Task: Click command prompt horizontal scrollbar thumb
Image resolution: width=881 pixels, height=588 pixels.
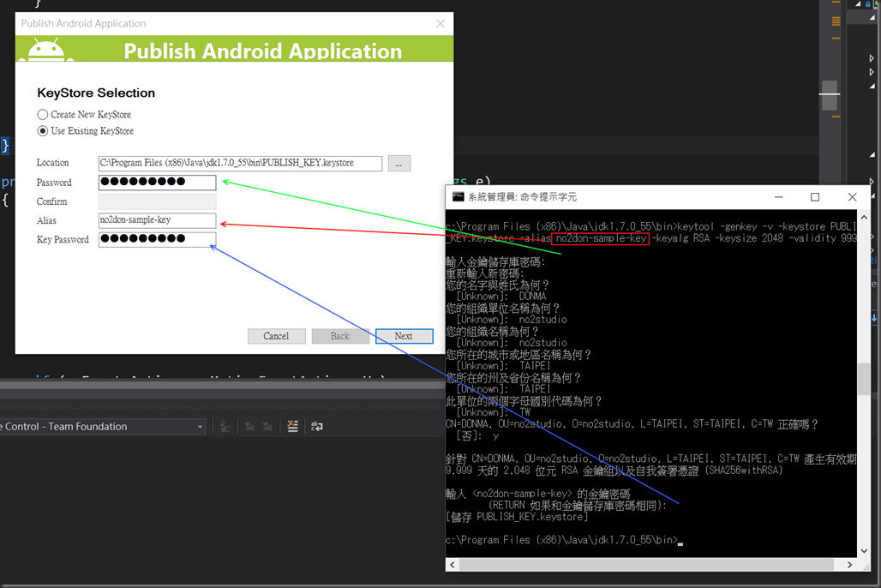Action: point(646,564)
